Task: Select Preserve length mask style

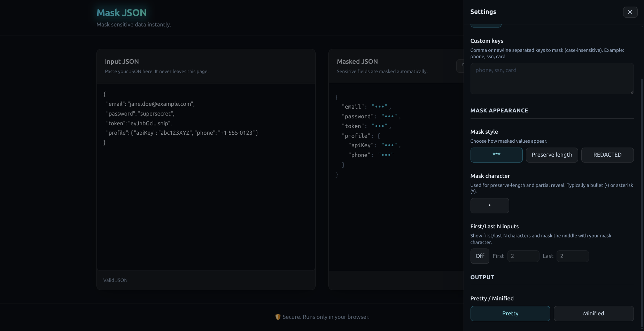Action: [552, 155]
